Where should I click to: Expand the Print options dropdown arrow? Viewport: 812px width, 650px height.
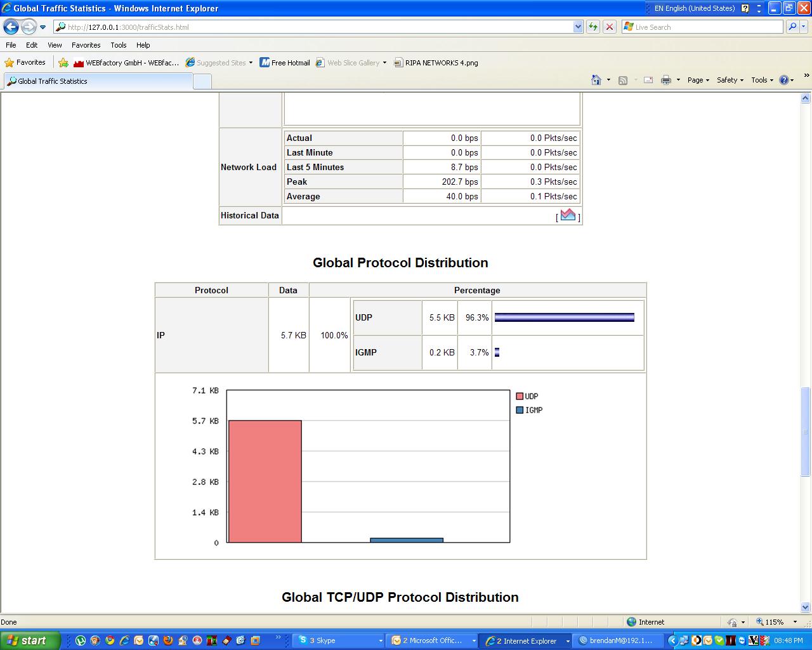678,80
